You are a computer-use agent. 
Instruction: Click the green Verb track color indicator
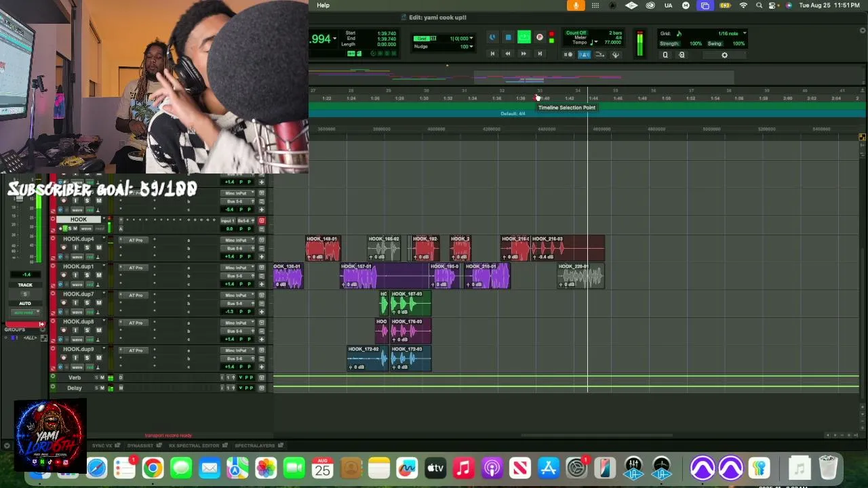click(53, 378)
